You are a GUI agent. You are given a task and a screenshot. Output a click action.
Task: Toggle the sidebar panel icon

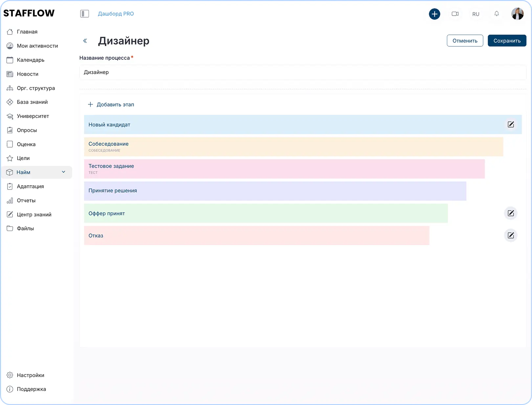click(84, 14)
